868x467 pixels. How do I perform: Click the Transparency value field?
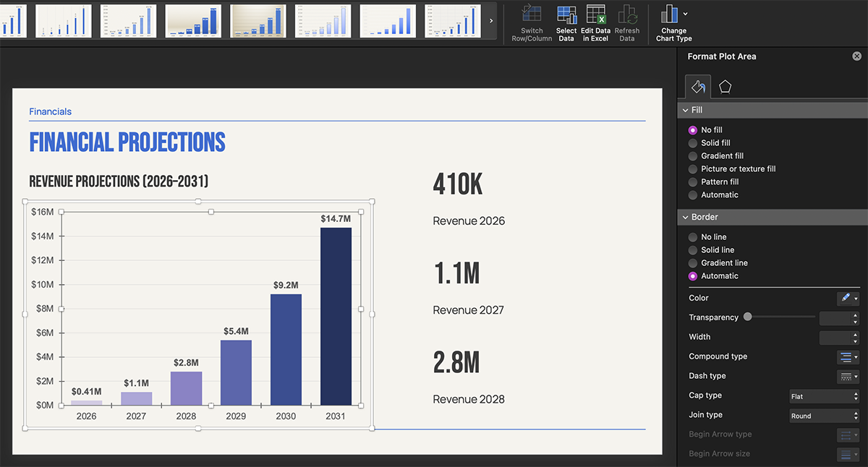click(835, 317)
